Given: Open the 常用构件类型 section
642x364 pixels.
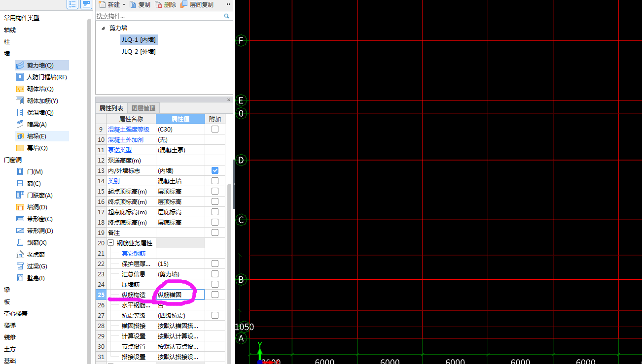Looking at the screenshot, I should 22,18.
